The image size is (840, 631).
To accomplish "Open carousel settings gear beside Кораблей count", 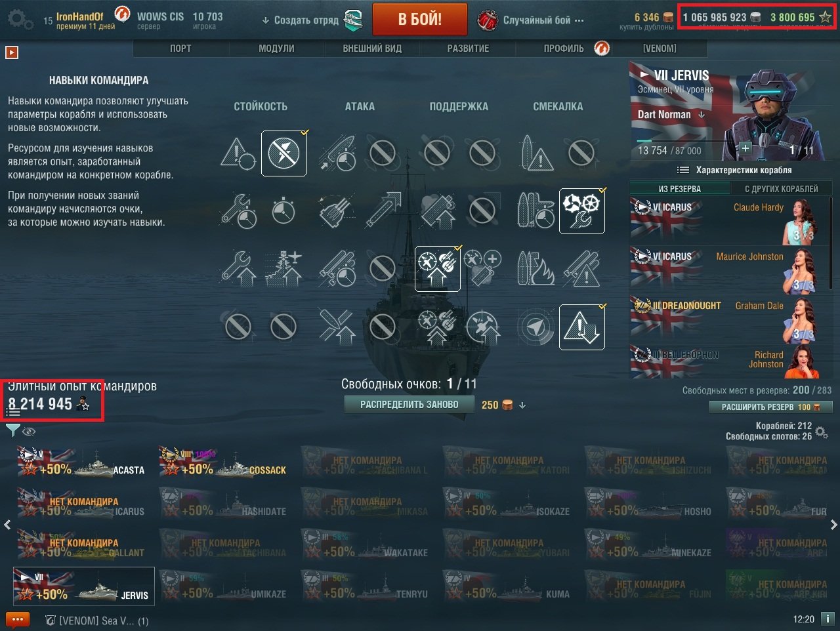I will point(821,432).
